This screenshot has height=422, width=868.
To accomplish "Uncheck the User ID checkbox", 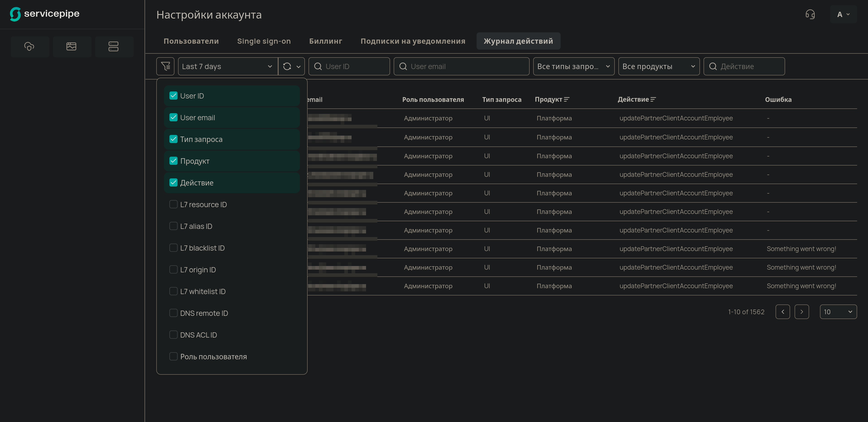I will click(x=174, y=96).
